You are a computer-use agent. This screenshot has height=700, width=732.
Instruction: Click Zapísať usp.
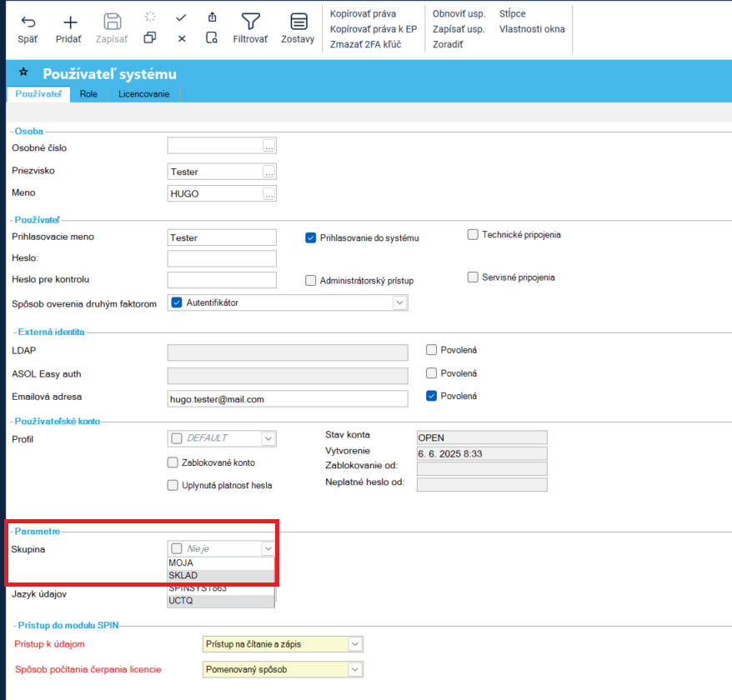coord(459,29)
